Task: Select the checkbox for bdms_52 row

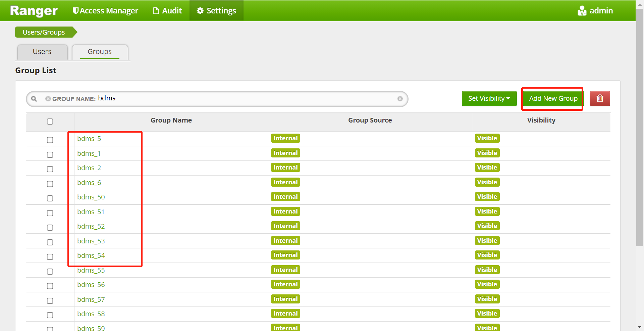Action: point(50,228)
